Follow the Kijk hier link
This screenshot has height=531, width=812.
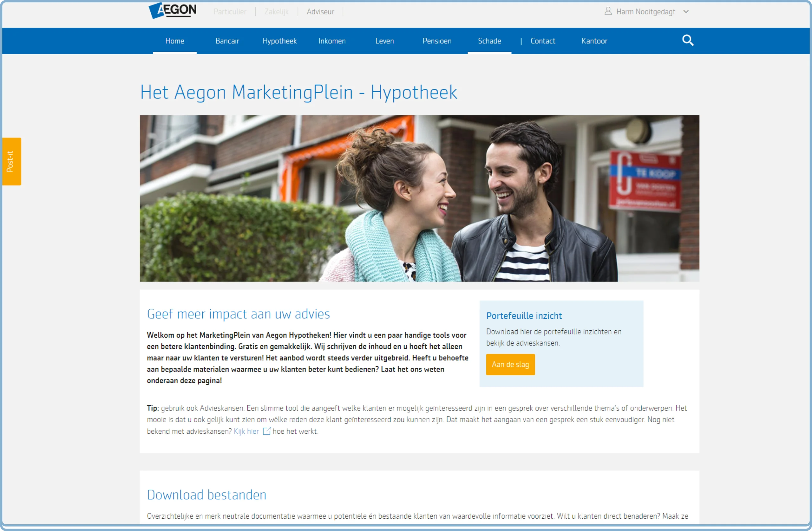click(x=246, y=431)
